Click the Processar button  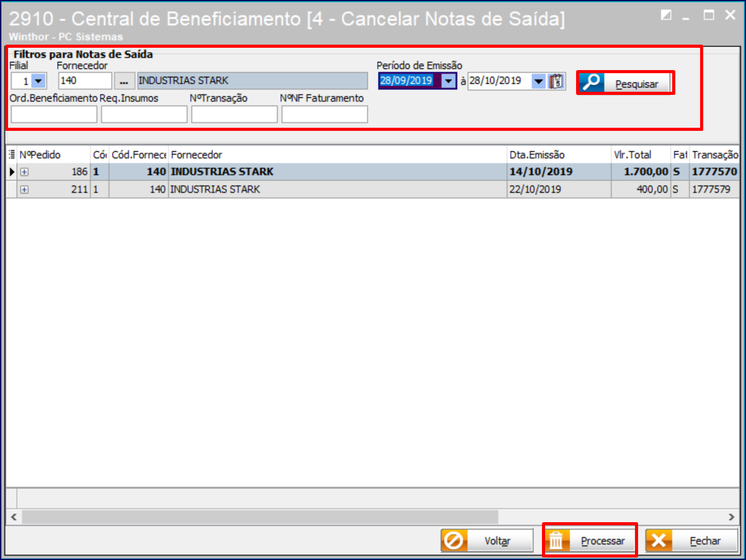click(590, 541)
